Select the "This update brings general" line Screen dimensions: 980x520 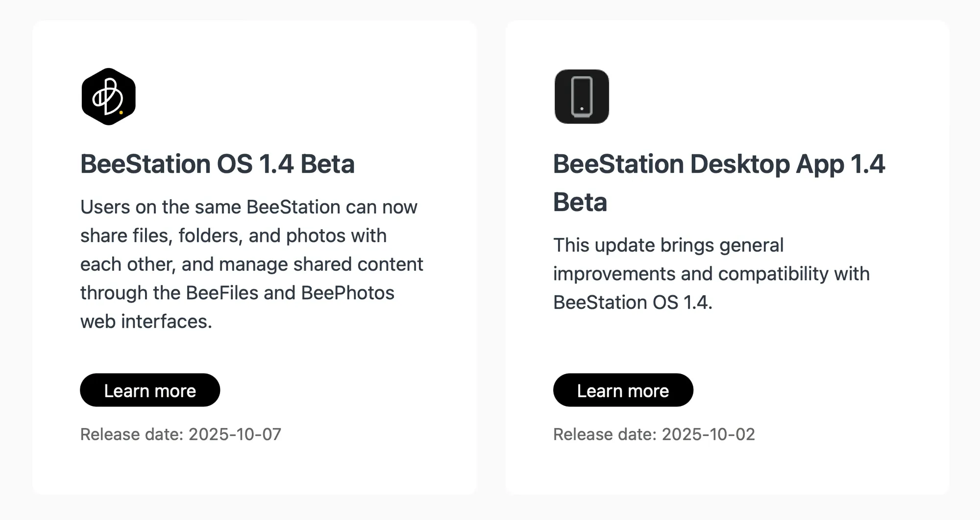668,245
